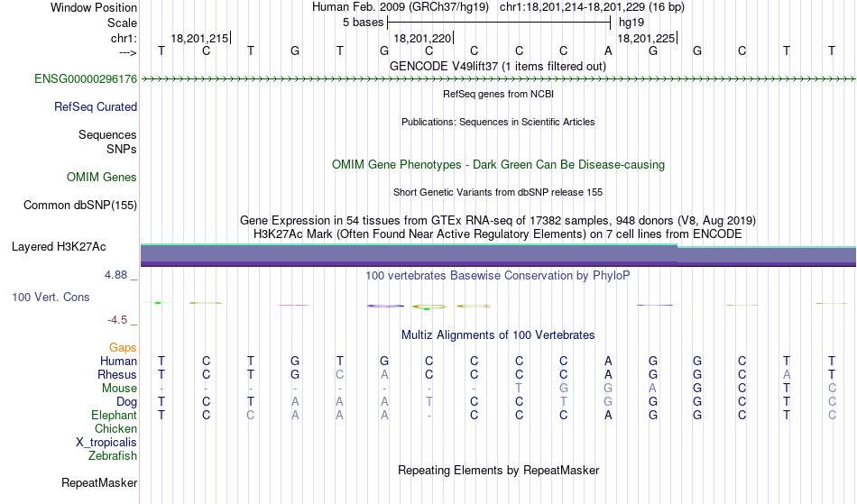Image resolution: width=857 pixels, height=504 pixels.
Task: Click the Common dbSNP(155) track label
Action: click(80, 206)
